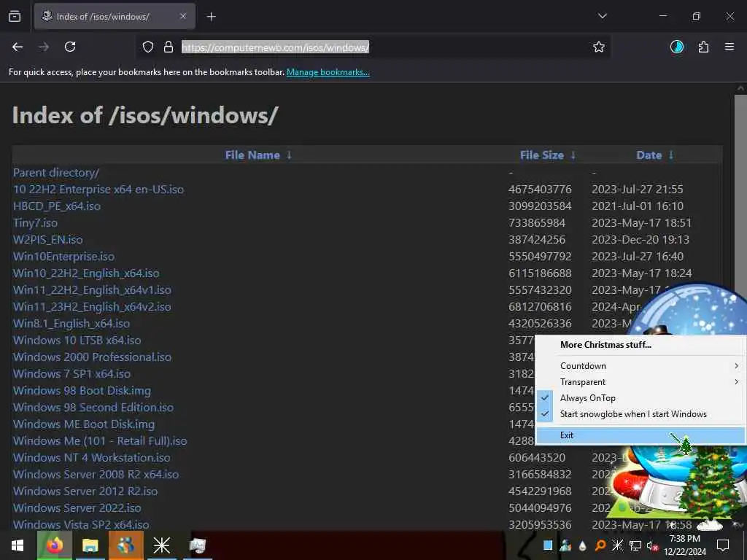Download Windows NT 4 Workstation.iso
Screen dimensions: 747x560
(x=91, y=458)
